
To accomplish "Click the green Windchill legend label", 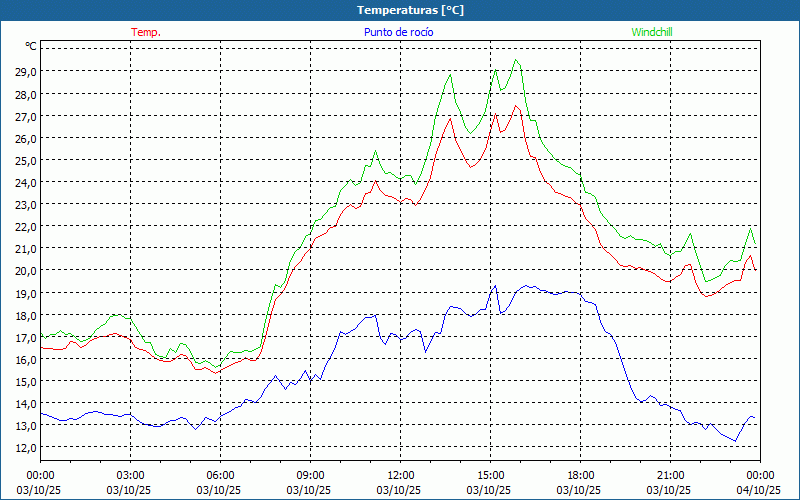I will click(652, 32).
